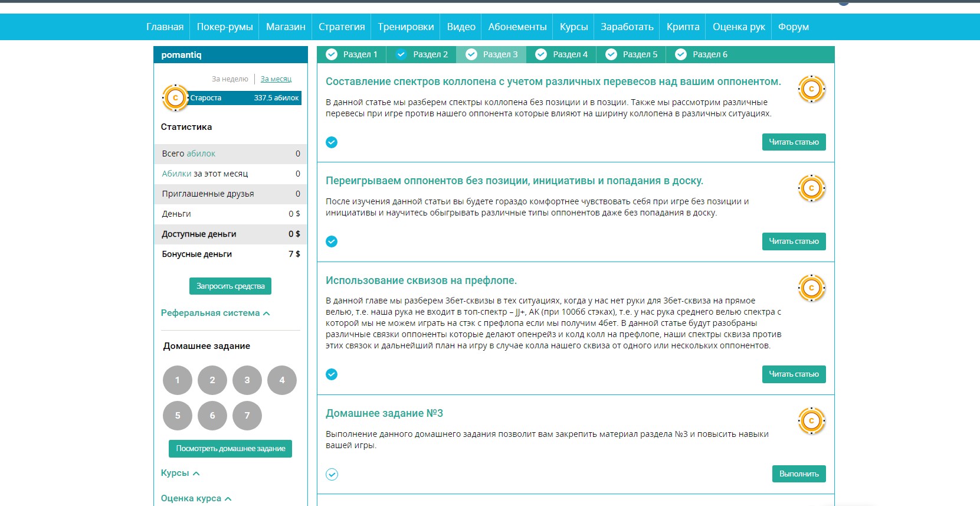The image size is (980, 506).
Task: Expand Реферальная система section
Action: click(x=215, y=313)
